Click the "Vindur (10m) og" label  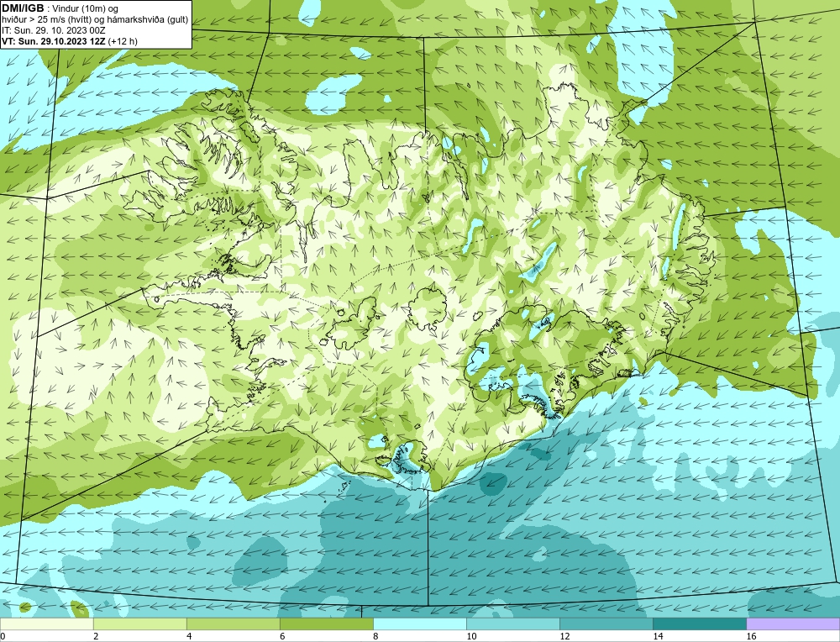coord(86,8)
